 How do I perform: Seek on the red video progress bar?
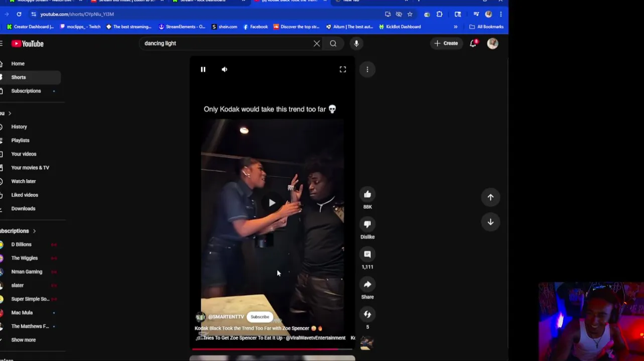click(273, 349)
